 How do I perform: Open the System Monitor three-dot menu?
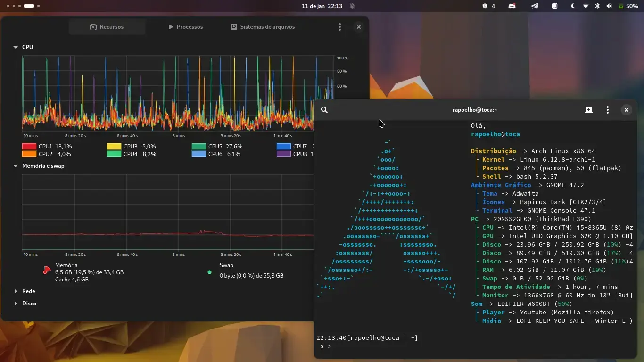click(339, 27)
